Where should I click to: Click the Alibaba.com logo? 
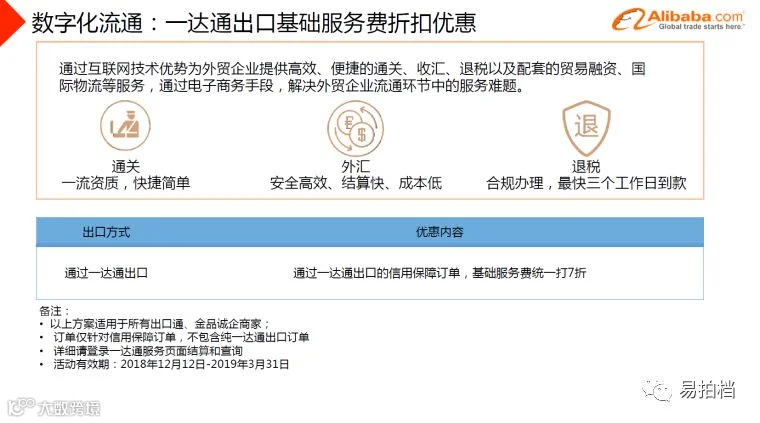(x=678, y=19)
